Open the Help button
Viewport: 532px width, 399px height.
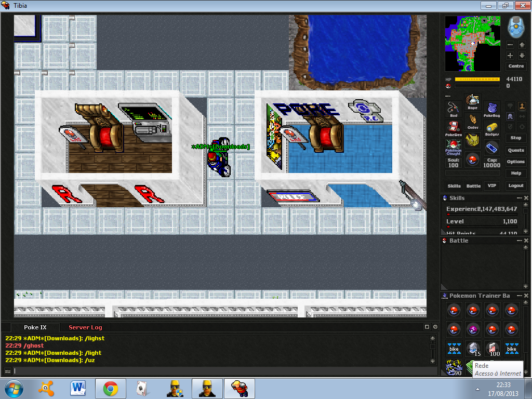[516, 173]
